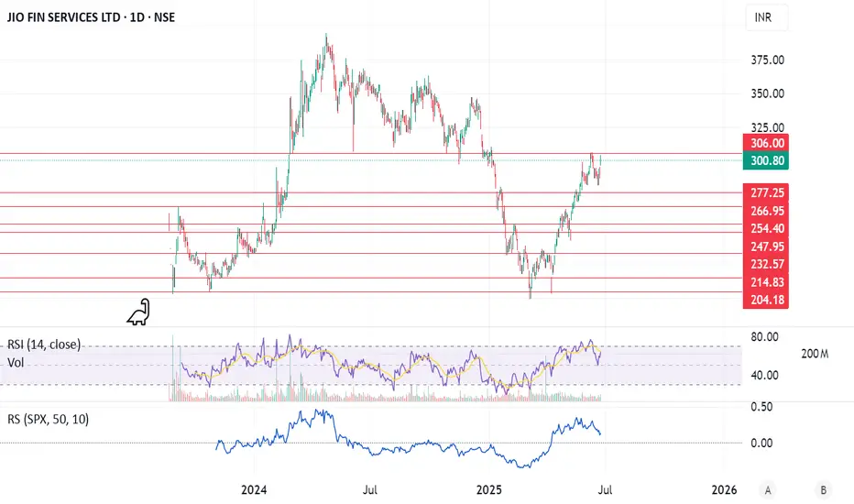Select the 247.95 price level label
Viewport: 854px width, 504px height.
(x=766, y=247)
